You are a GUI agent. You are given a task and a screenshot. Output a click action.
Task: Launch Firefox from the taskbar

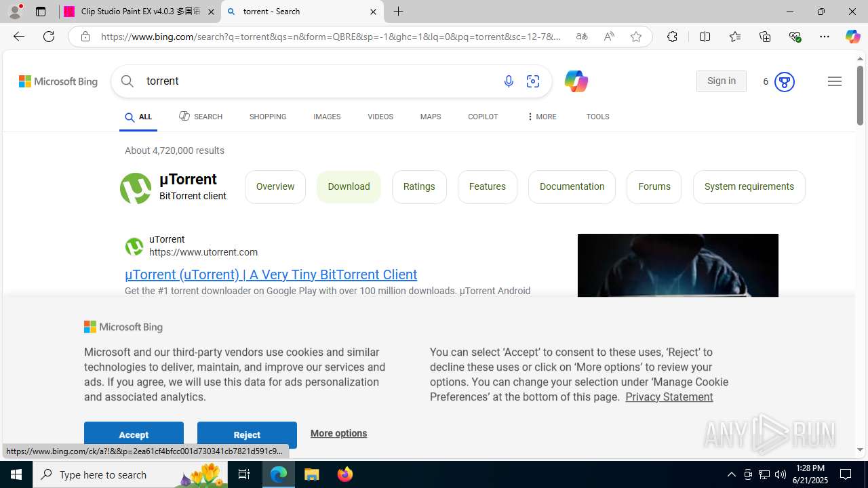coord(345,474)
